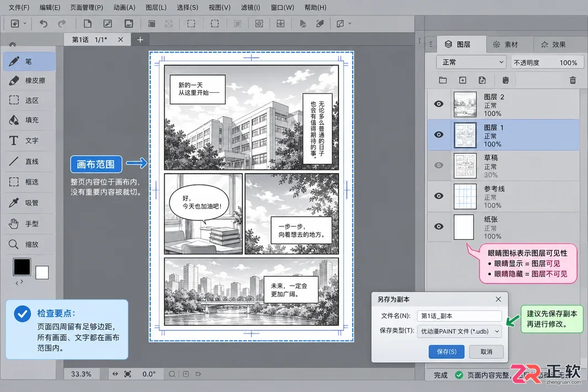Screen dimensions: 588x392
Task: Click the swap colors arrows below swatches
Action: (19, 282)
